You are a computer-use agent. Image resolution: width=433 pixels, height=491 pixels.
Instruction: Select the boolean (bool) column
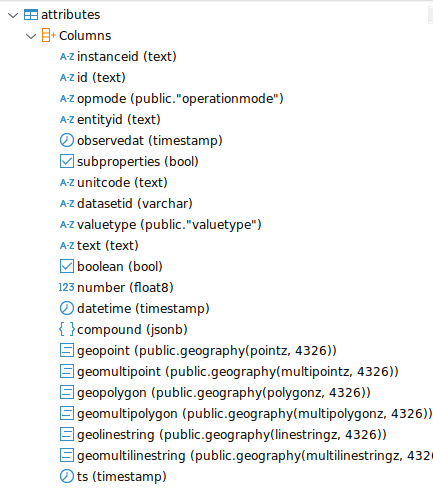[x=120, y=267]
